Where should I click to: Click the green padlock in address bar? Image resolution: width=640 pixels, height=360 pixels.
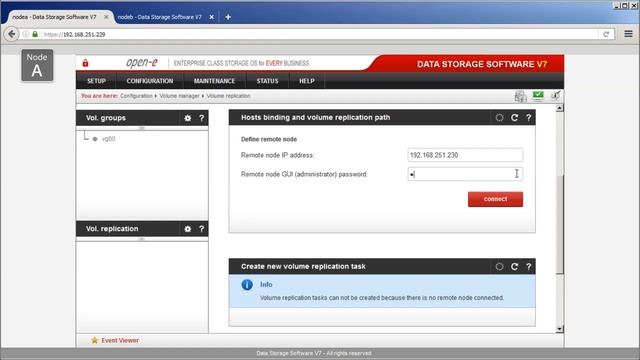coord(35,34)
